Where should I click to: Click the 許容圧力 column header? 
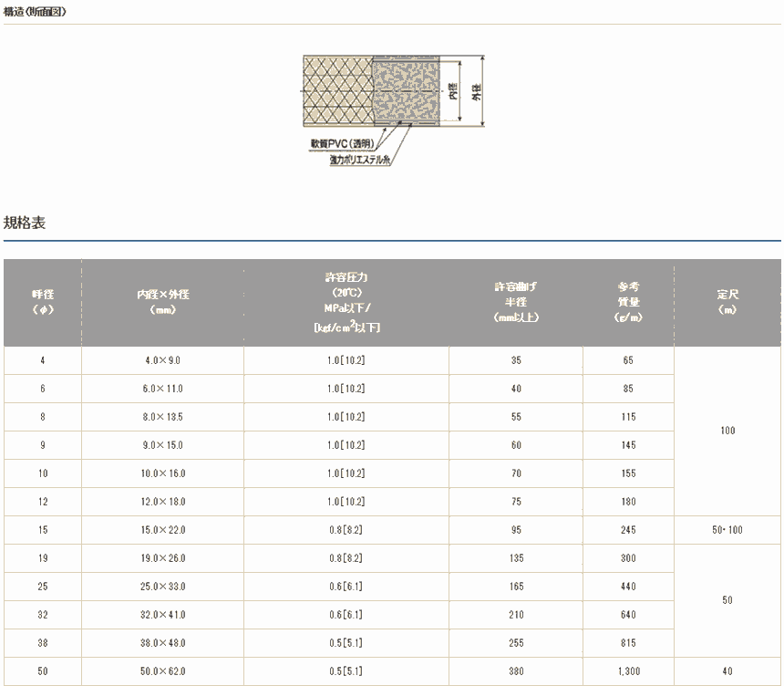click(x=346, y=302)
